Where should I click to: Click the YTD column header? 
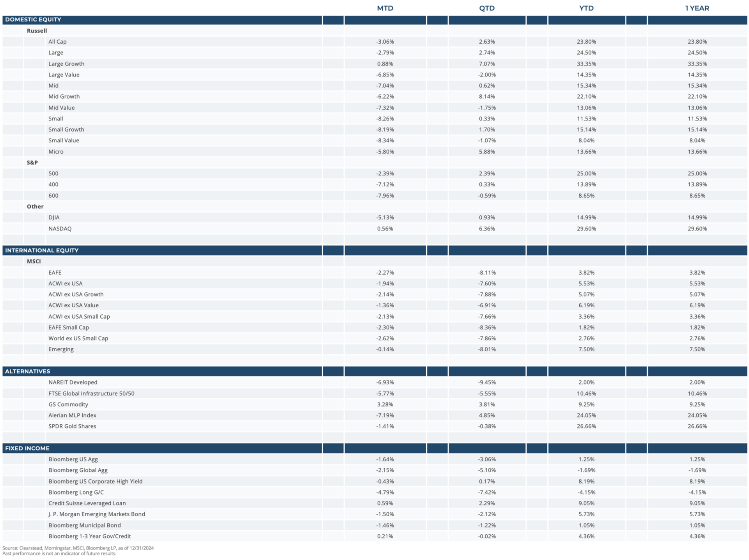click(x=586, y=8)
